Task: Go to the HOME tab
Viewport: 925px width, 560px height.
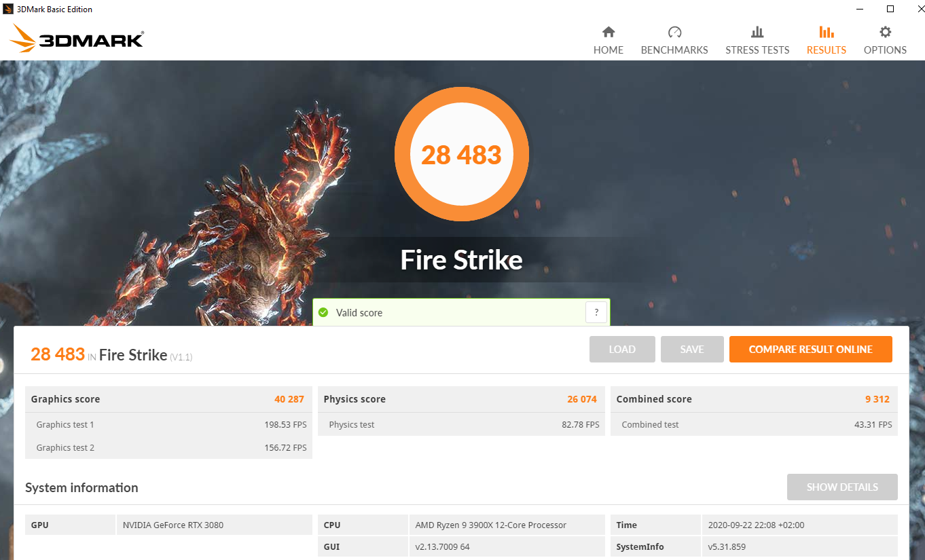Action: pos(609,41)
